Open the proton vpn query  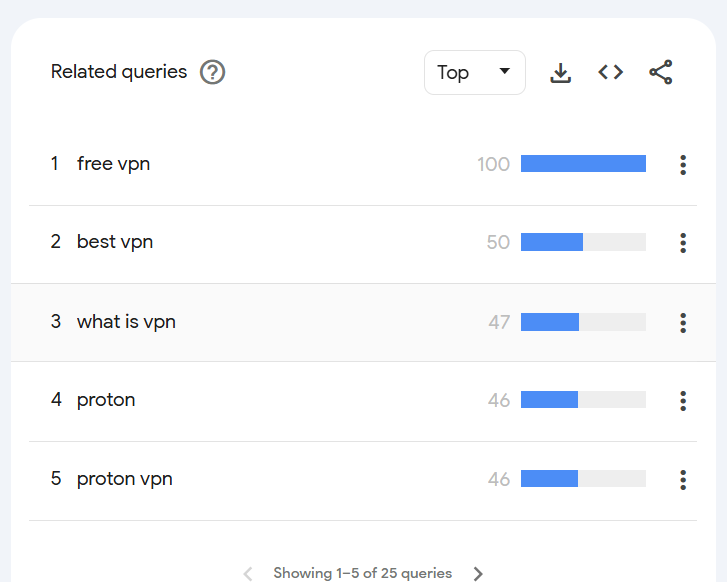(x=124, y=479)
